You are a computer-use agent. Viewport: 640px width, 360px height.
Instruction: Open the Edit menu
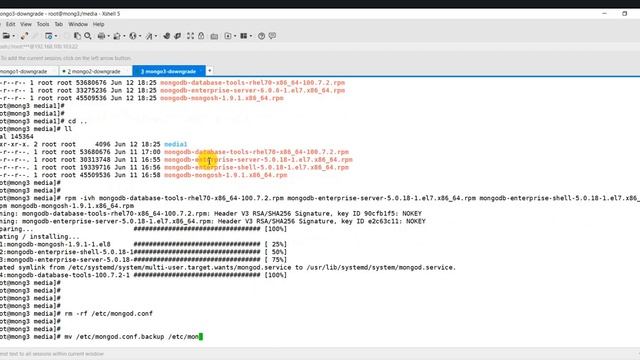pyautogui.click(x=11, y=24)
